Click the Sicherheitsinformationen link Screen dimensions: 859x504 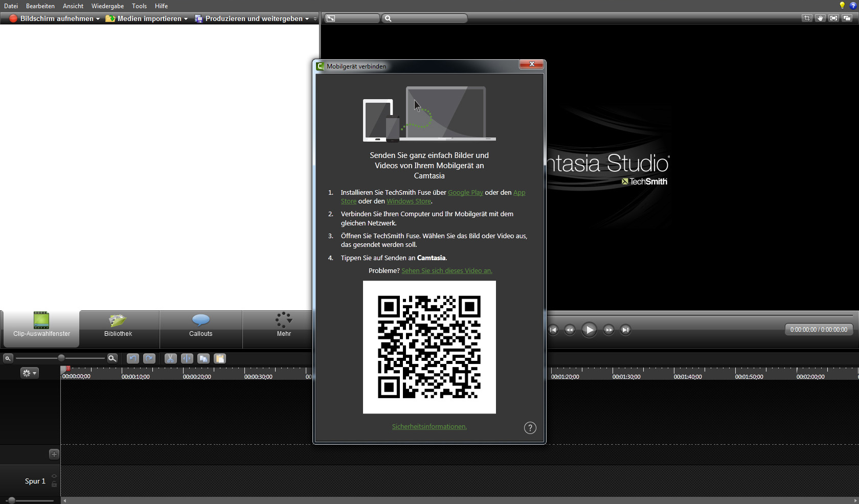(x=429, y=427)
